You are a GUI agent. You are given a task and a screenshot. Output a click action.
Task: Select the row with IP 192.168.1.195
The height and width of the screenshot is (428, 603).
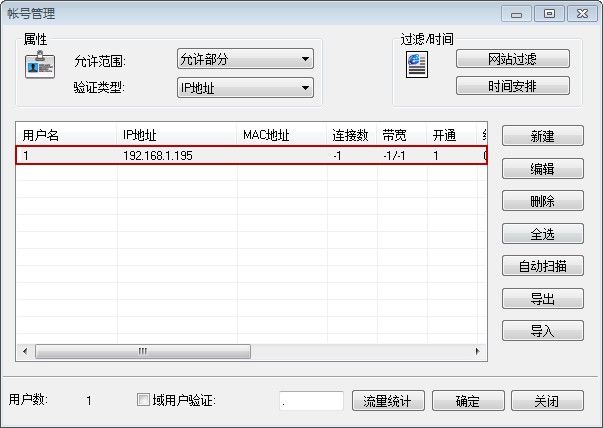(252, 155)
